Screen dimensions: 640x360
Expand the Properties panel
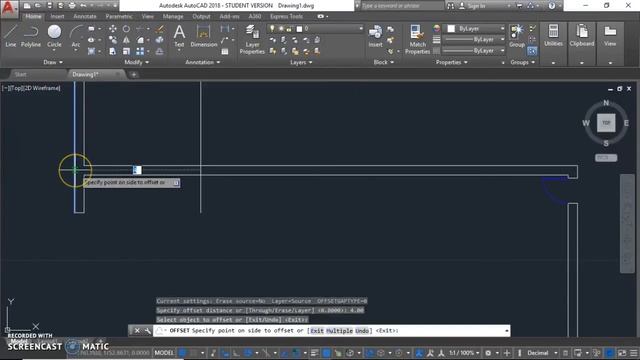pos(451,62)
